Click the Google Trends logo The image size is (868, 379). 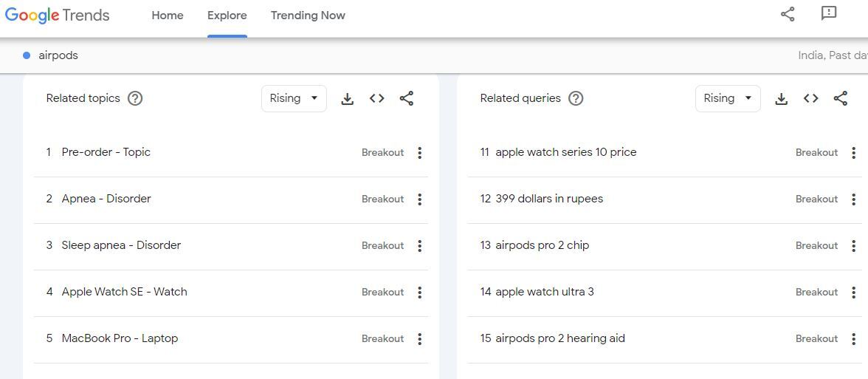click(58, 16)
